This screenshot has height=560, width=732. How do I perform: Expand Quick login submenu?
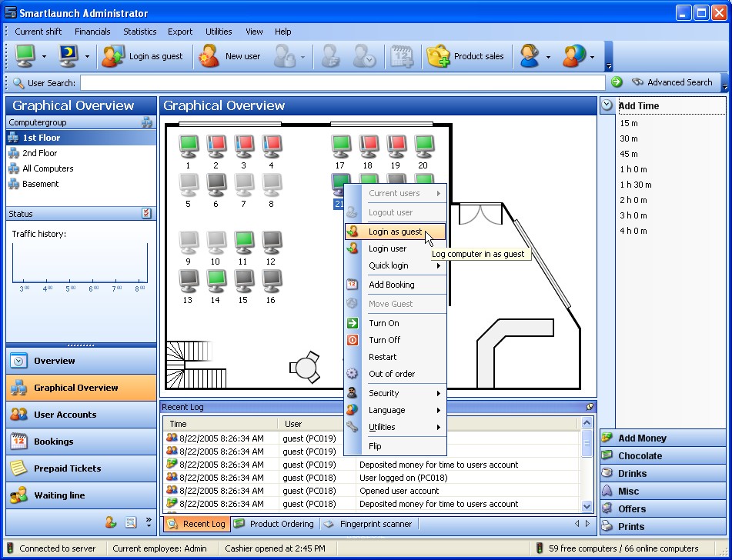click(395, 265)
